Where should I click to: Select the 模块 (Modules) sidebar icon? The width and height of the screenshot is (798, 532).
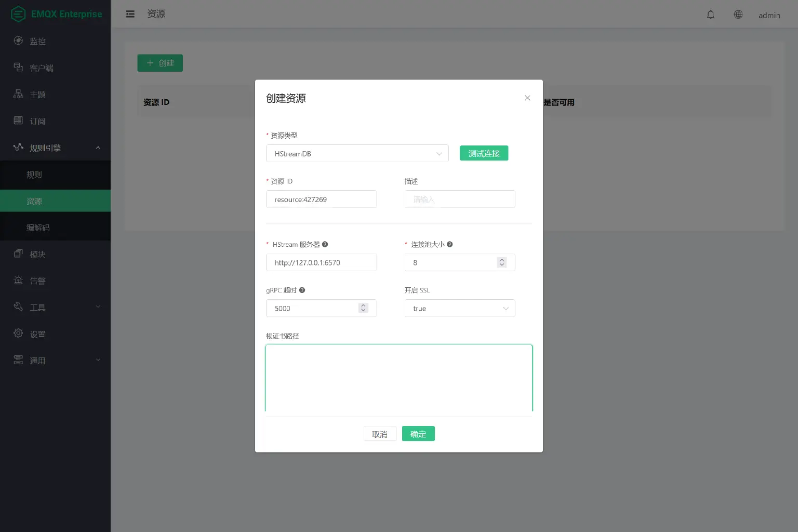(x=19, y=254)
